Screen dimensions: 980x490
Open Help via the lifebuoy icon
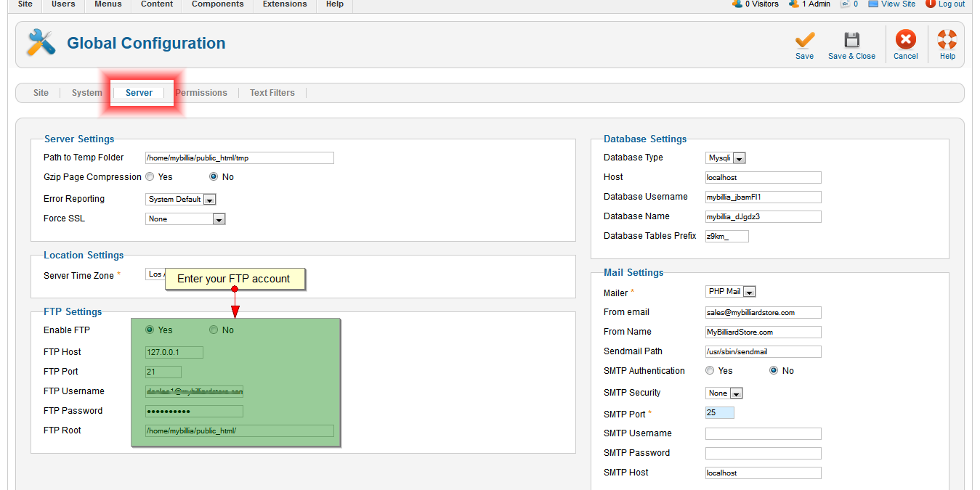coord(947,41)
